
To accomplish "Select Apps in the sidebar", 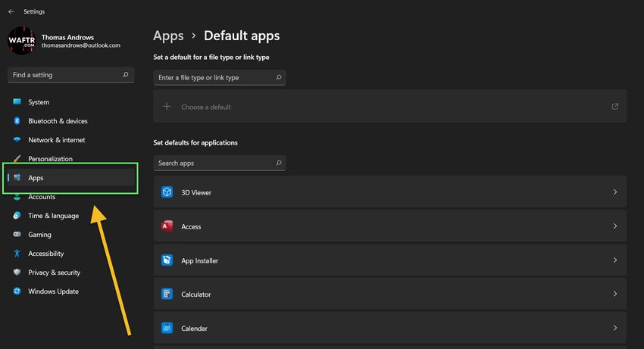I will point(70,177).
